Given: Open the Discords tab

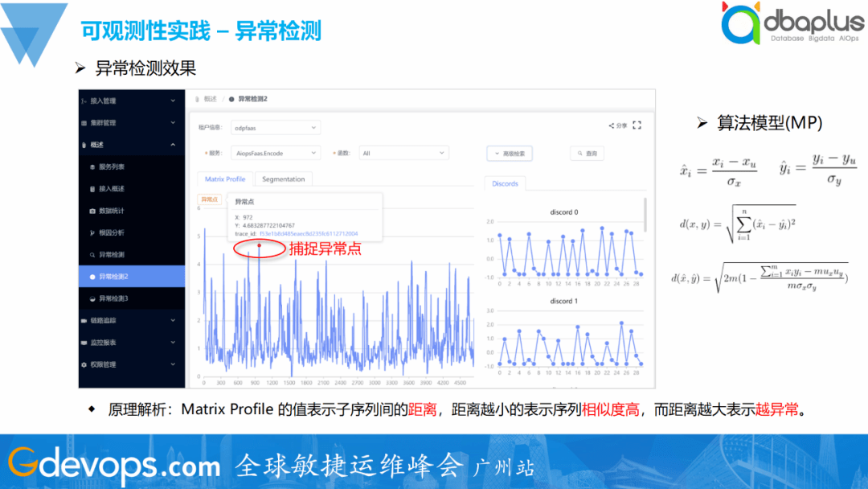Looking at the screenshot, I should (x=505, y=183).
